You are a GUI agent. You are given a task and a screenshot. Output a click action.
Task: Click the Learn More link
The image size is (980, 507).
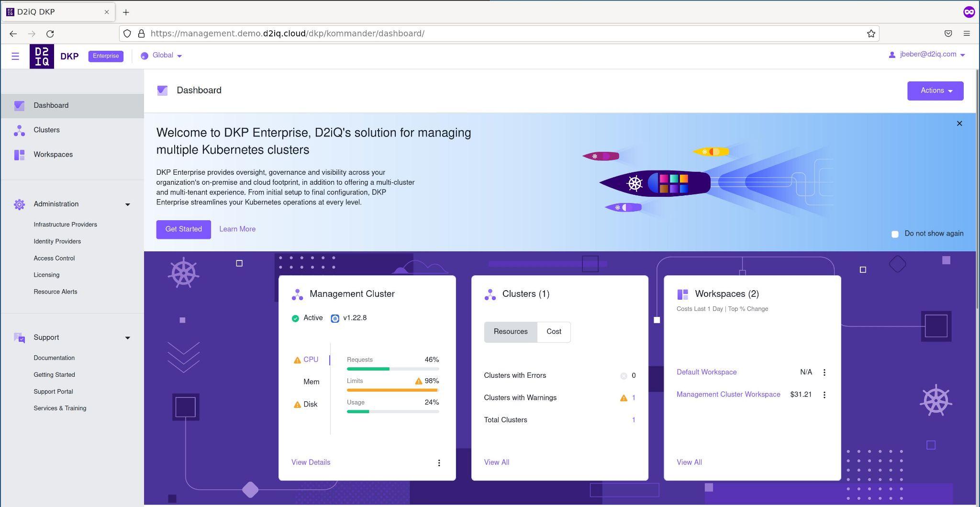click(x=237, y=229)
